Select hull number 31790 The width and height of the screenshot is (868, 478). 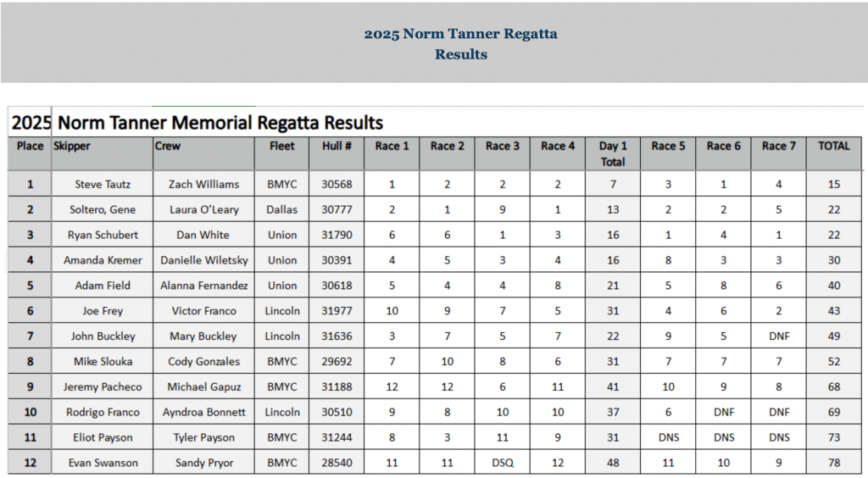(337, 235)
